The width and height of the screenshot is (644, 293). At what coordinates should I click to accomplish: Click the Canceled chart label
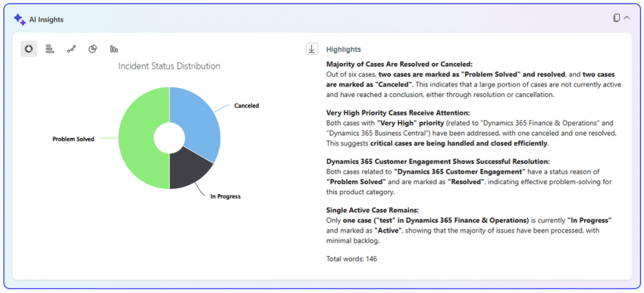coord(246,106)
